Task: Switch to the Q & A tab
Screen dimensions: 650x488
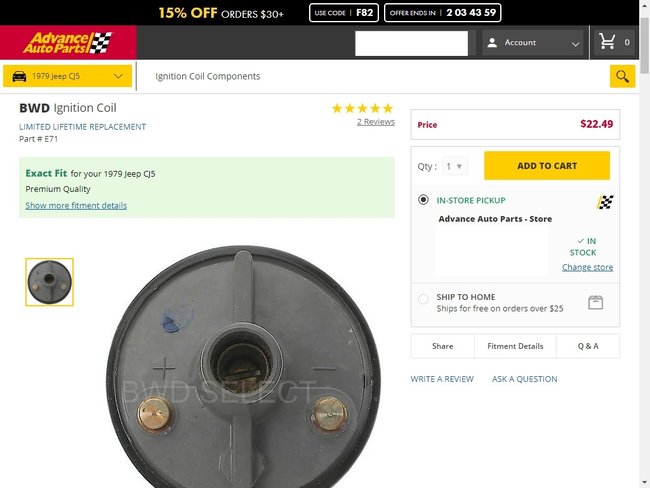Action: tap(588, 346)
